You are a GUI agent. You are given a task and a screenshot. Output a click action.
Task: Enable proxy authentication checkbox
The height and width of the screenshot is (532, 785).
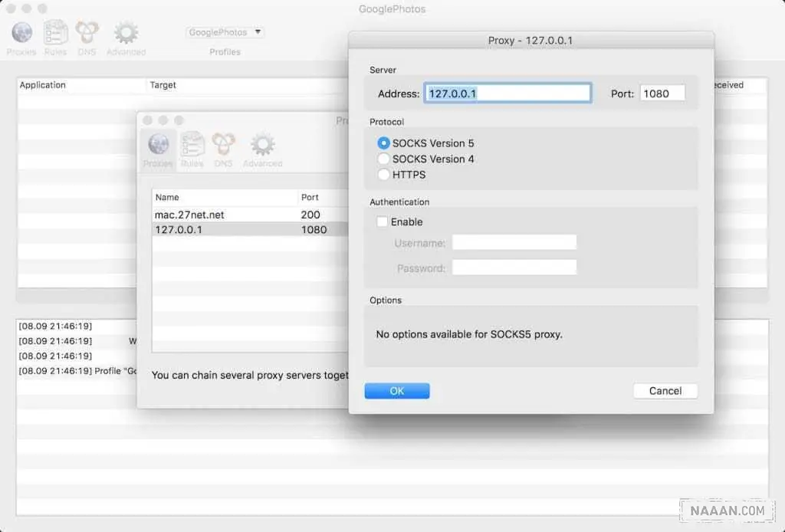[x=382, y=222]
